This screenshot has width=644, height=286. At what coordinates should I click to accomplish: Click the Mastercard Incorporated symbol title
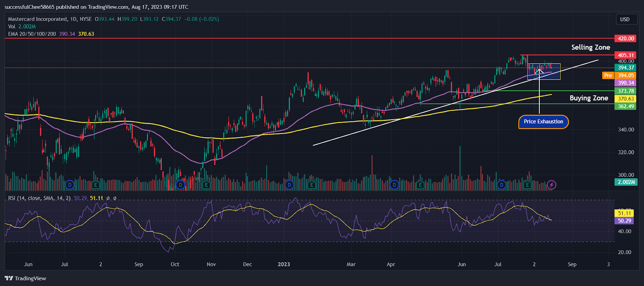(37, 19)
